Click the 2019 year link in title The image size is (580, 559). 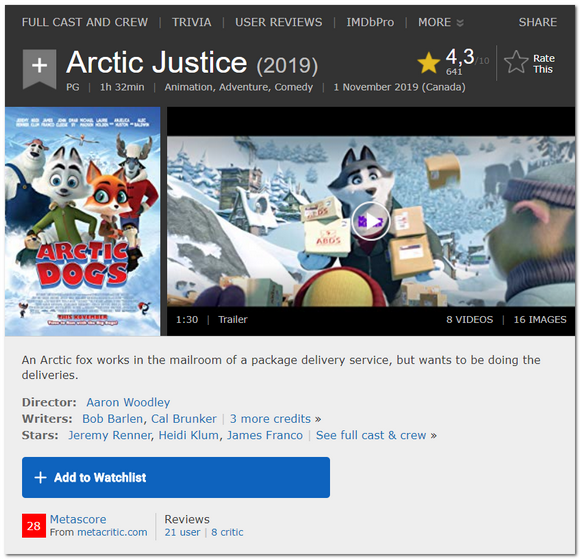(287, 66)
